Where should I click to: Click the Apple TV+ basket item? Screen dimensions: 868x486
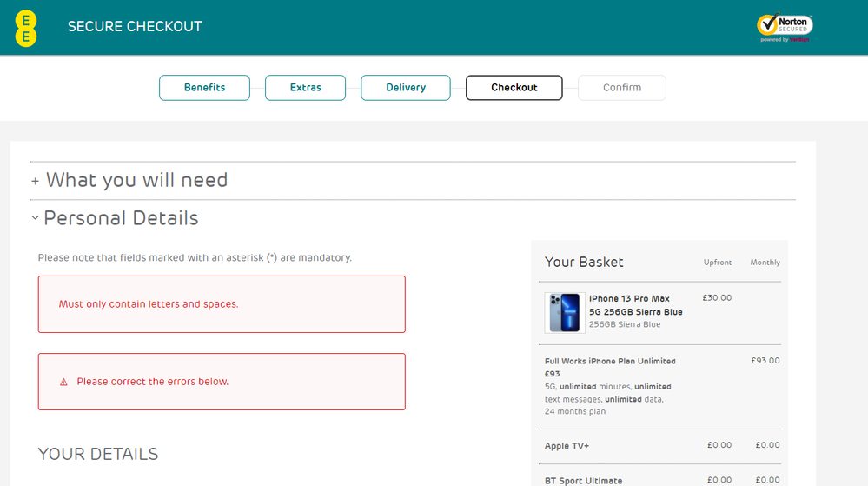point(567,446)
